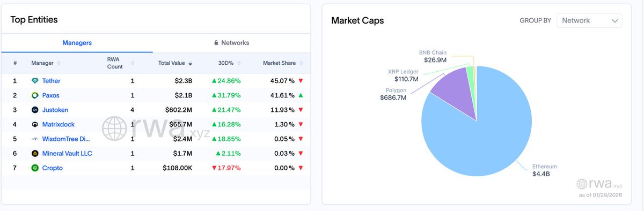This screenshot has height=211, width=644.
Task: Click the Market Caps heading
Action: (x=357, y=21)
